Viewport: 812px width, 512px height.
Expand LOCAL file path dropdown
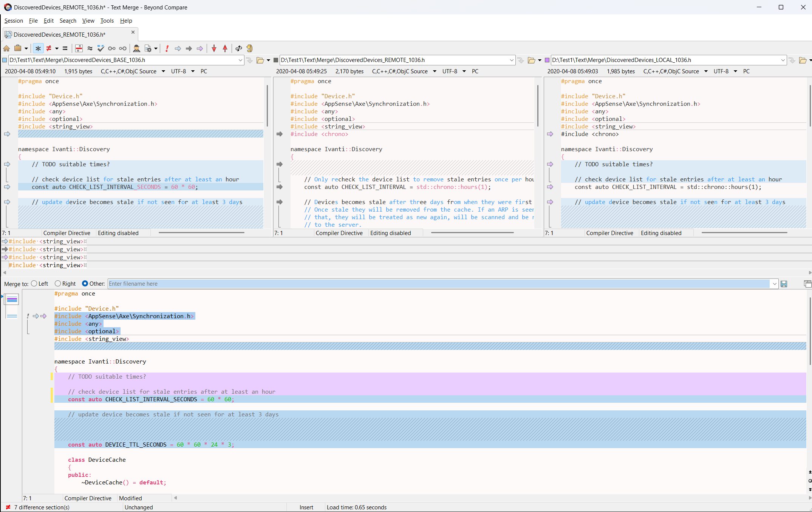(783, 60)
